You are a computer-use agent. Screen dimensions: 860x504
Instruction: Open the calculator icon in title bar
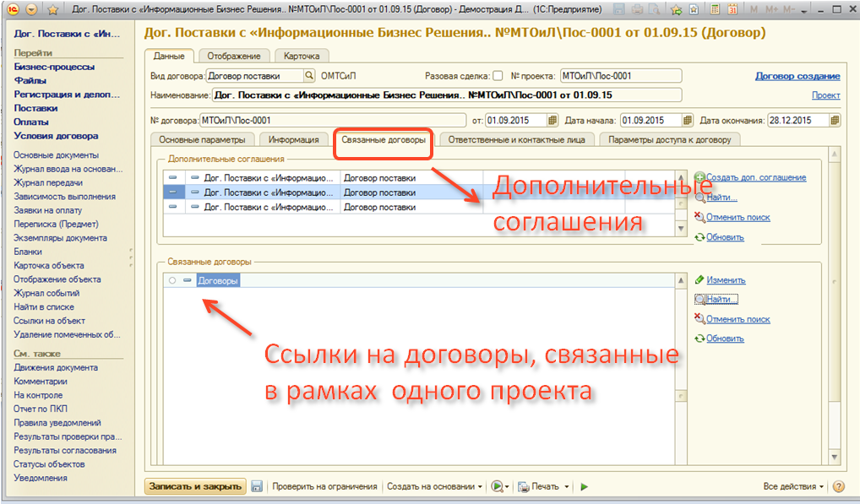[715, 9]
